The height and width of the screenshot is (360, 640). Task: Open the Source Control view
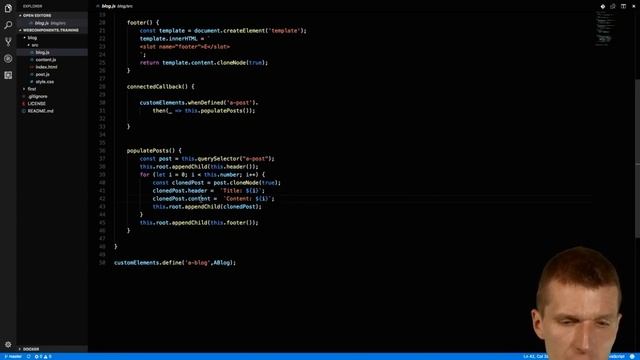pyautogui.click(x=8, y=42)
